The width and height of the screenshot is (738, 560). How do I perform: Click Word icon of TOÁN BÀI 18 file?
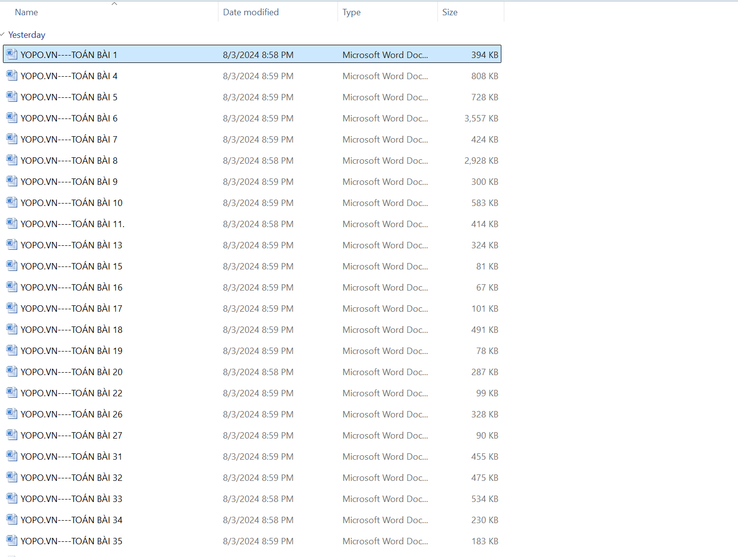(12, 329)
